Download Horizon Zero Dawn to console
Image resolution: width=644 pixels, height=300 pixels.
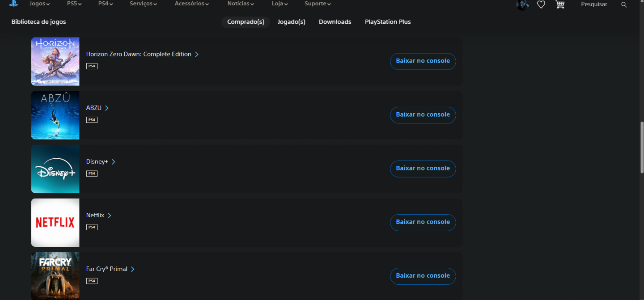click(x=423, y=61)
